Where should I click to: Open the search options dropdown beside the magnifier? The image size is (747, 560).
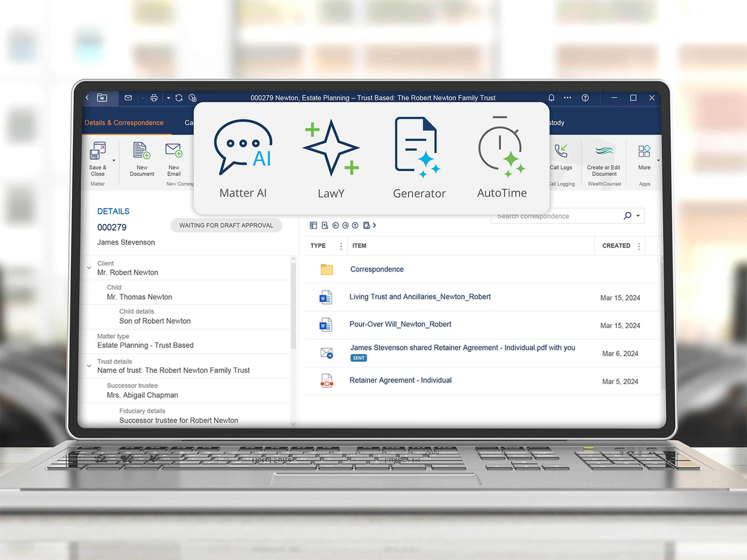pos(638,215)
